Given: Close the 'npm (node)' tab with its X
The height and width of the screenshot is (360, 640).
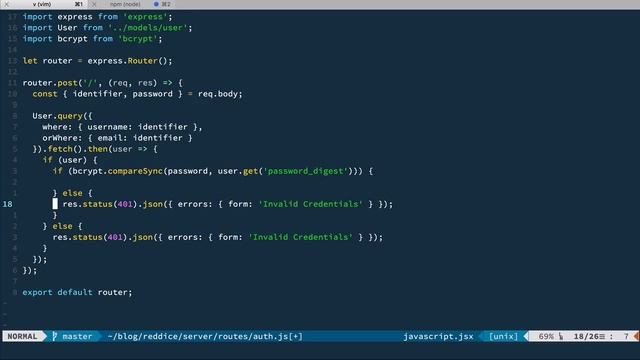Looking at the screenshot, I should tap(94, 4).
